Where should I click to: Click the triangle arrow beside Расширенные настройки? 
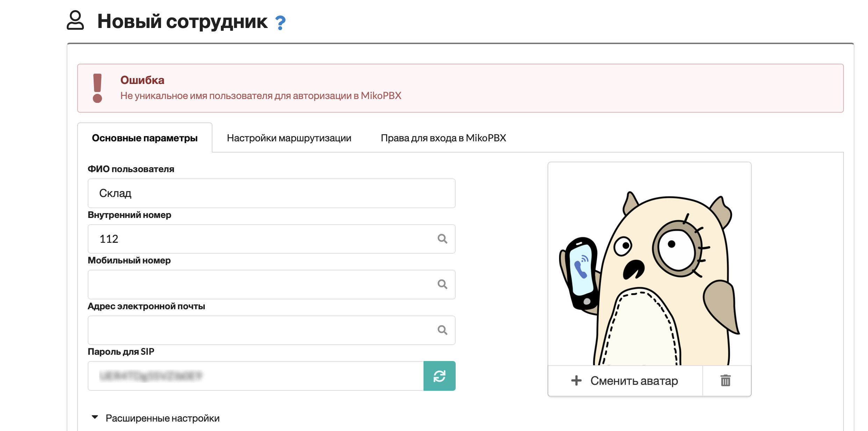[x=95, y=417]
